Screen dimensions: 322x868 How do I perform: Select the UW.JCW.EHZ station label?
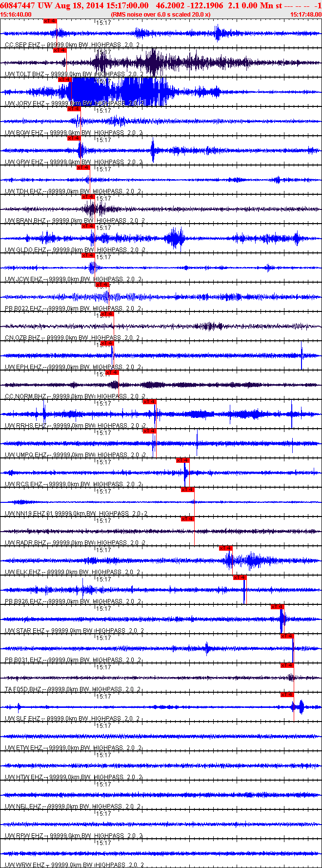pyautogui.click(x=23, y=279)
